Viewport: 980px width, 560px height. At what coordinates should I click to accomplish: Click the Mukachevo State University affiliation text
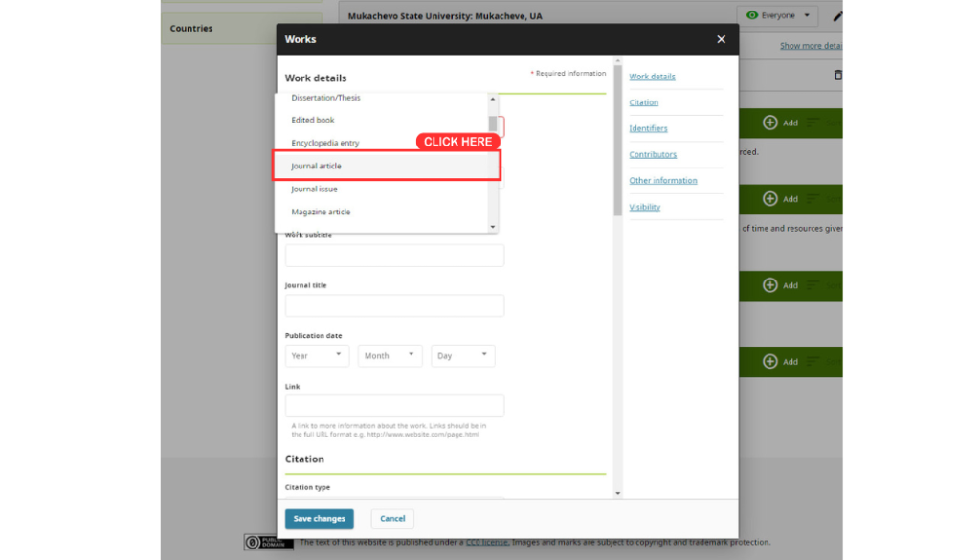[445, 16]
